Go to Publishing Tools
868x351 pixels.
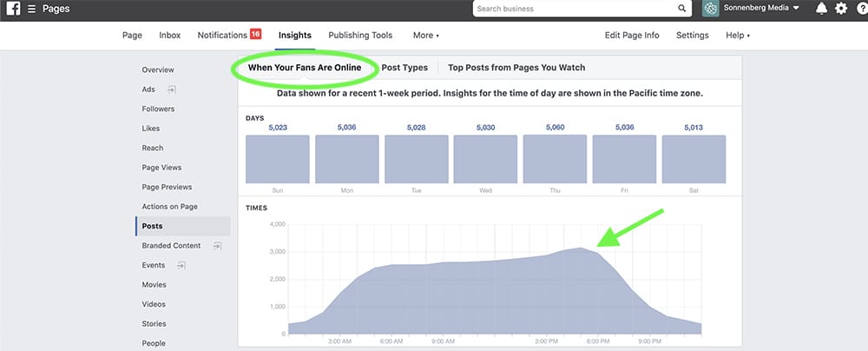tap(360, 36)
